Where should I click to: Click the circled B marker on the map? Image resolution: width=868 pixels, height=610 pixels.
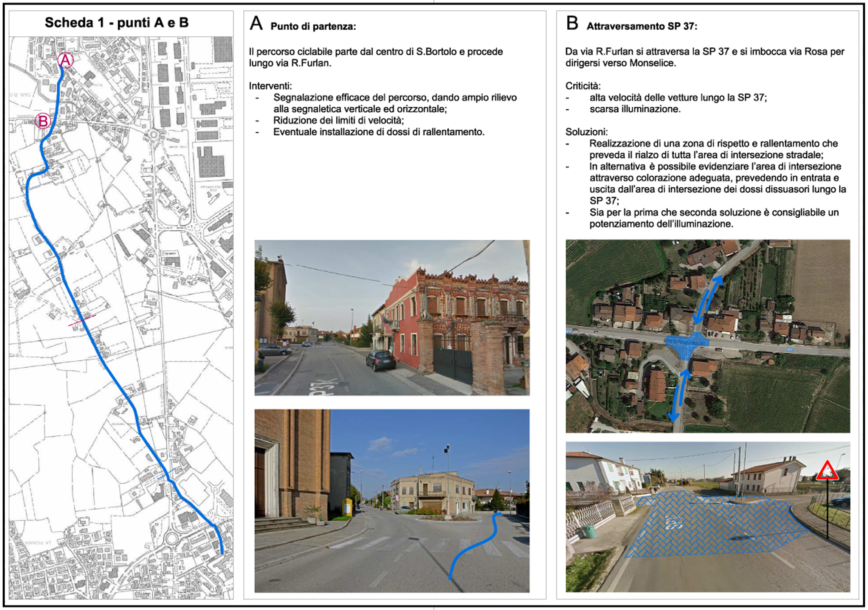(x=43, y=121)
